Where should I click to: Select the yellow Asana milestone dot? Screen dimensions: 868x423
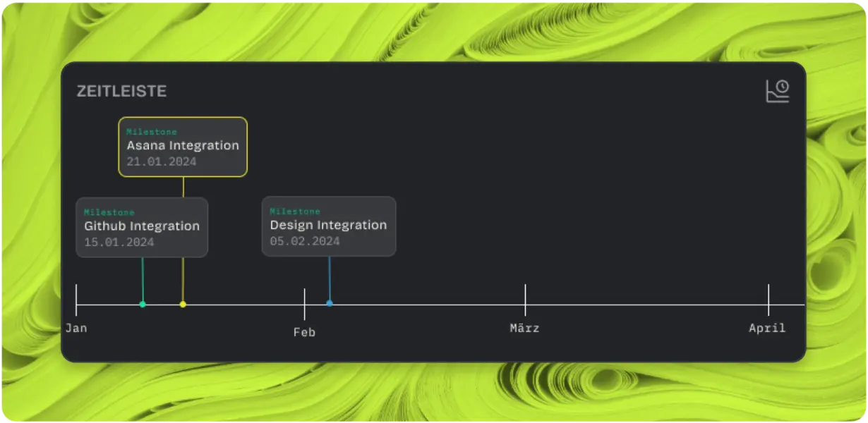pyautogui.click(x=183, y=305)
